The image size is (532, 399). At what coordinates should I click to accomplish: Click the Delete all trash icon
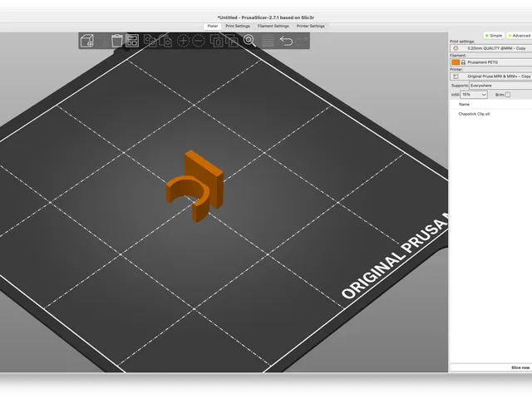[116, 41]
